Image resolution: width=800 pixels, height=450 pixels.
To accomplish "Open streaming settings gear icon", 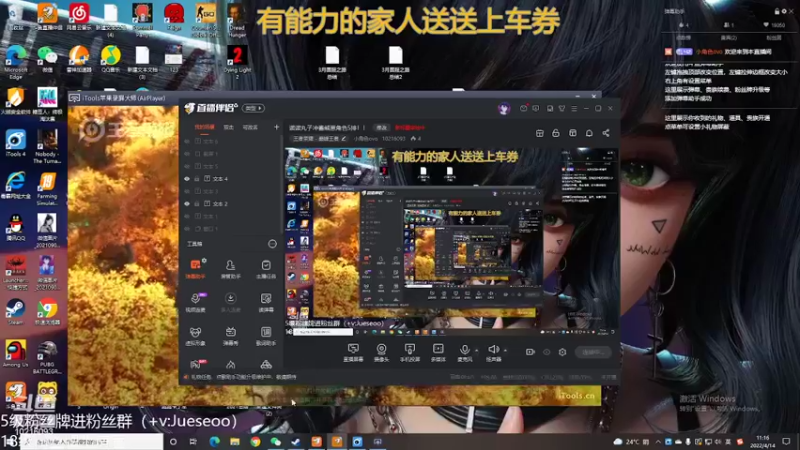I will (562, 352).
